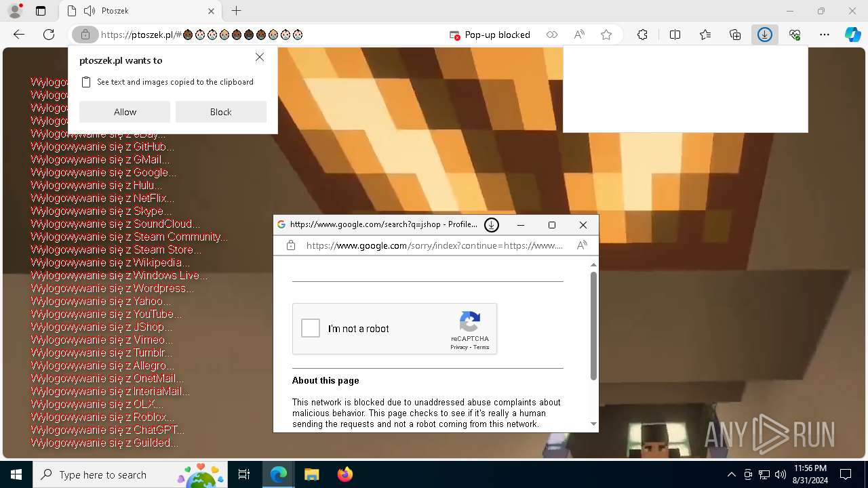Screen dimensions: 868x488
Task: Open the Pop-up blocked notice
Action: pyautogui.click(x=490, y=35)
